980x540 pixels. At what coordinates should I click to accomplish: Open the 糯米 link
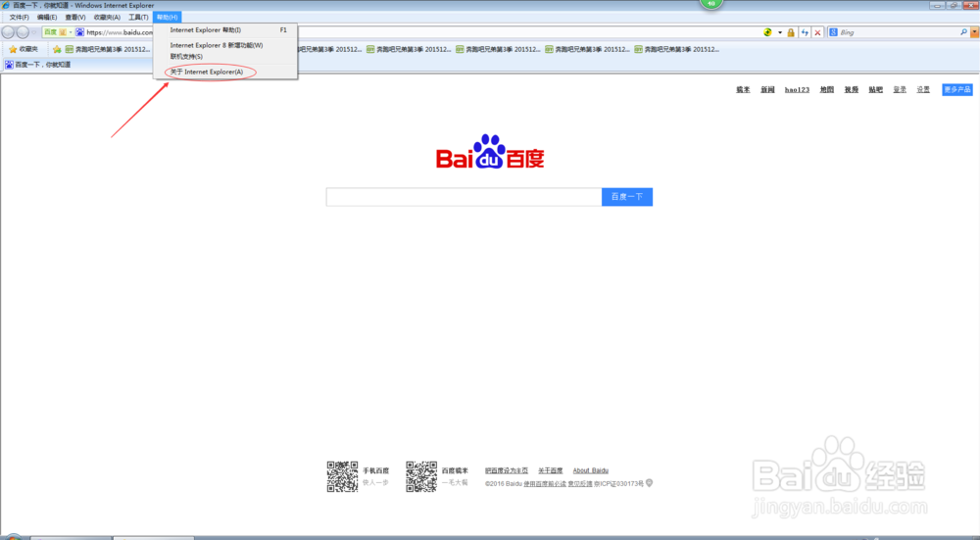743,90
